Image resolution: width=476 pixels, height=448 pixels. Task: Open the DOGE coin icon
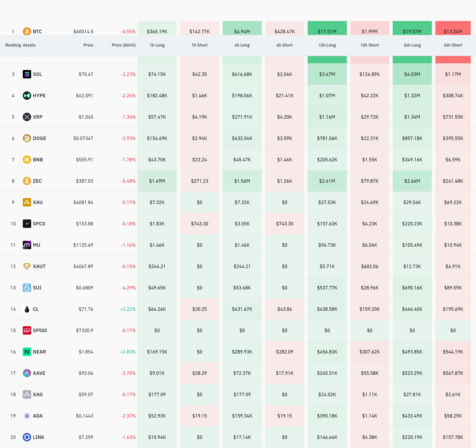pyautogui.click(x=27, y=138)
